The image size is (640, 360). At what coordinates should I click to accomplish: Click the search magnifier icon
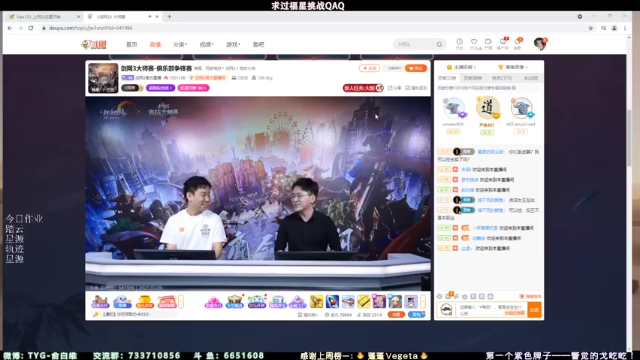tap(439, 44)
